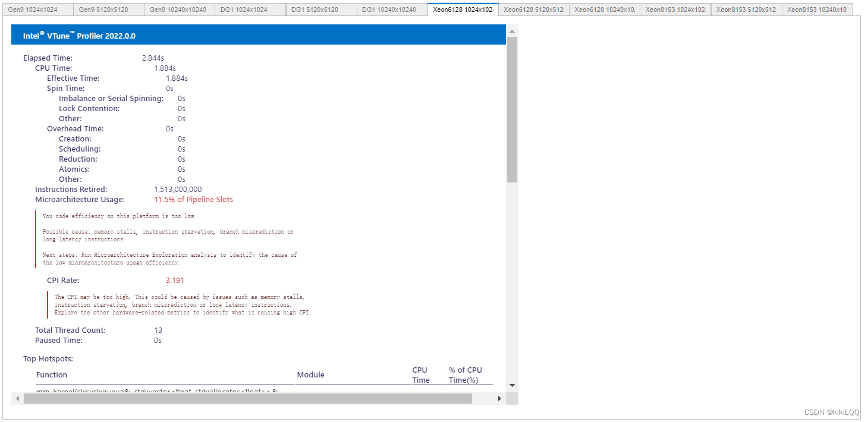Click the Spin Time label
868x422 pixels.
[66, 89]
